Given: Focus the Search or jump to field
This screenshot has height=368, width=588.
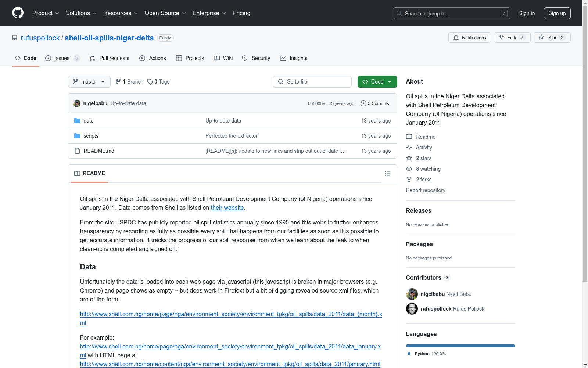Looking at the screenshot, I should tap(452, 13).
